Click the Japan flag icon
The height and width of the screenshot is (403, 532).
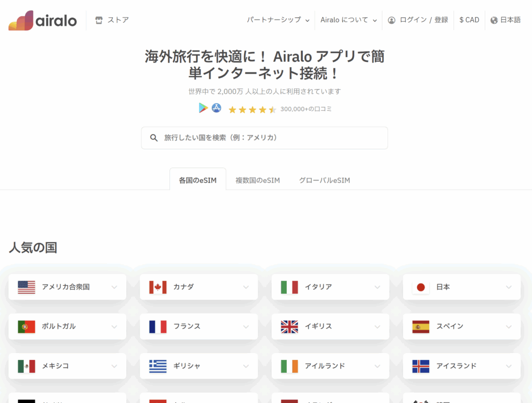click(x=421, y=287)
